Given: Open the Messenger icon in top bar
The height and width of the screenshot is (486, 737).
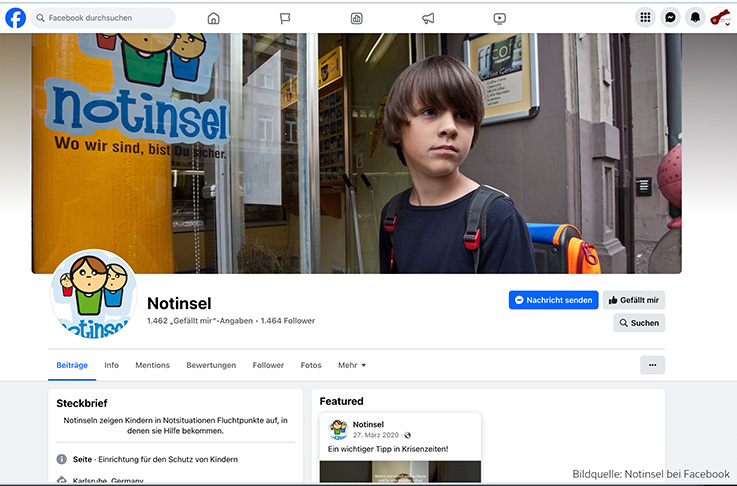Looking at the screenshot, I should (671, 18).
